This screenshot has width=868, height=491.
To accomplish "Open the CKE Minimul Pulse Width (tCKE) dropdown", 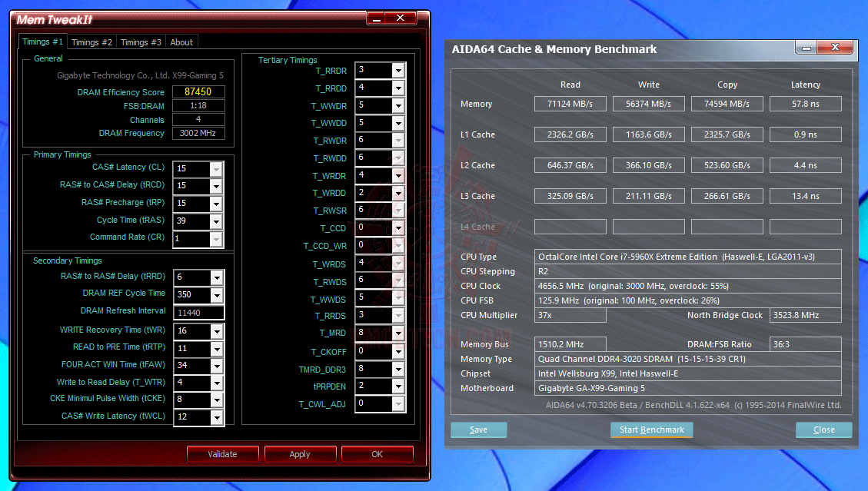I will click(217, 399).
